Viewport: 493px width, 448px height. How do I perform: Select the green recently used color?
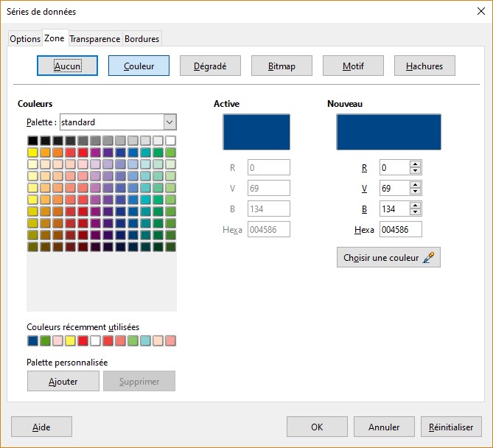click(x=45, y=341)
